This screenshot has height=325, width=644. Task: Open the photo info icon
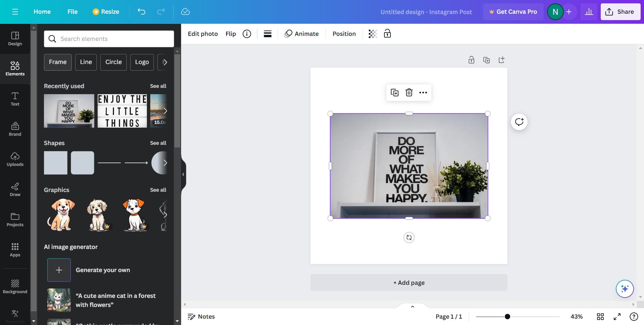click(247, 34)
